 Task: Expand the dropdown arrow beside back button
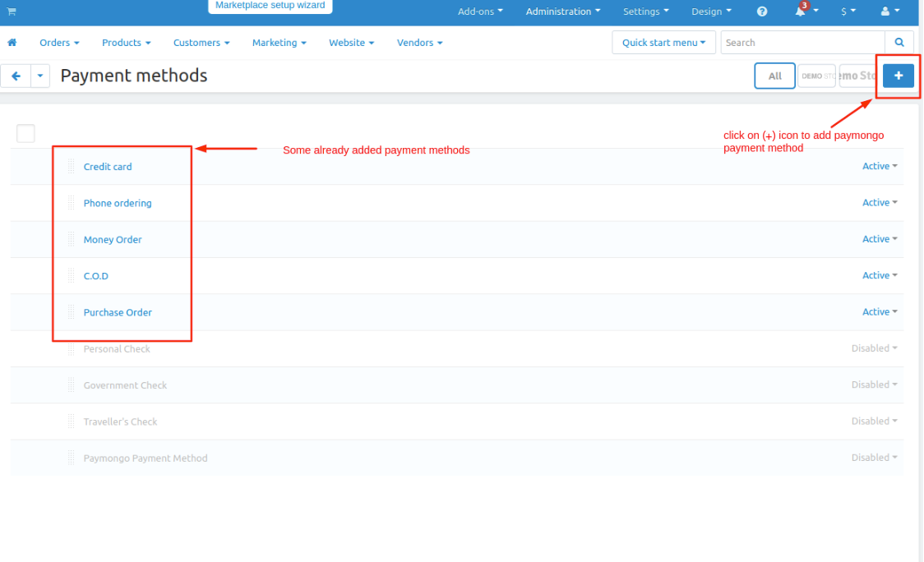click(40, 76)
